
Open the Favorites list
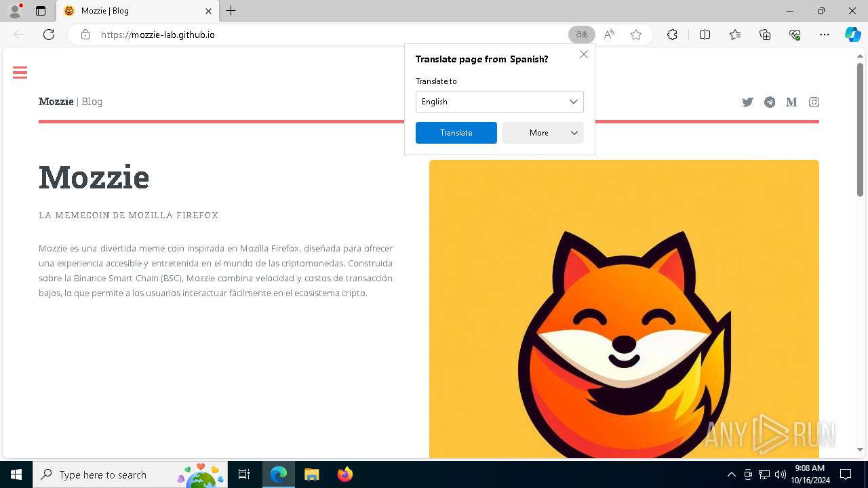pos(735,35)
